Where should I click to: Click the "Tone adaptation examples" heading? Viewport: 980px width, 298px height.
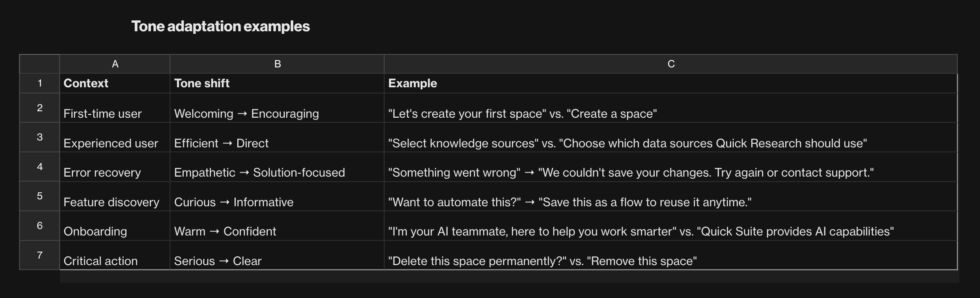point(221,26)
